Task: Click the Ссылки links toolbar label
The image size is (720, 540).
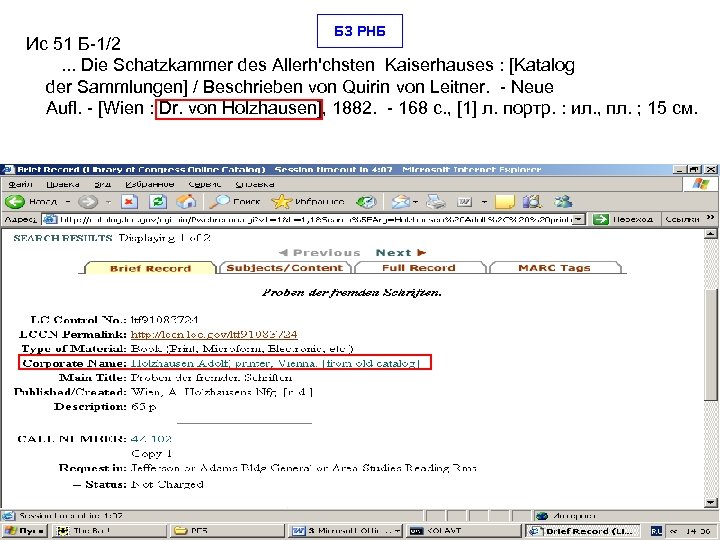Action: point(682,219)
